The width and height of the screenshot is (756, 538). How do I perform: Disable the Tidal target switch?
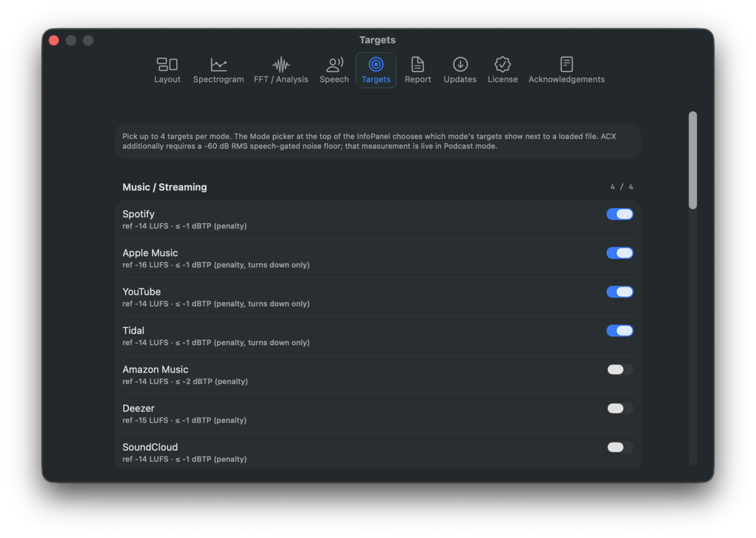pyautogui.click(x=619, y=331)
